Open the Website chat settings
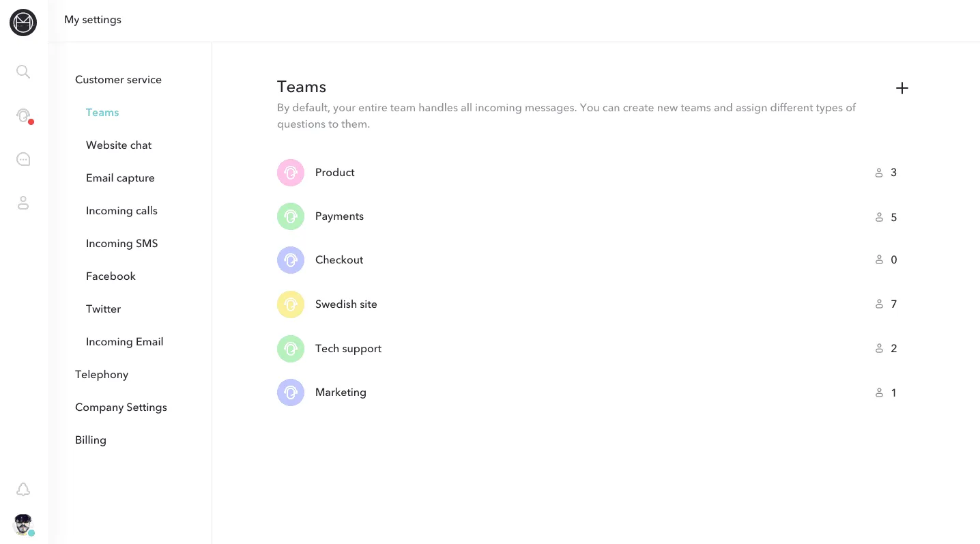Viewport: 980px width, 544px height. pyautogui.click(x=119, y=145)
